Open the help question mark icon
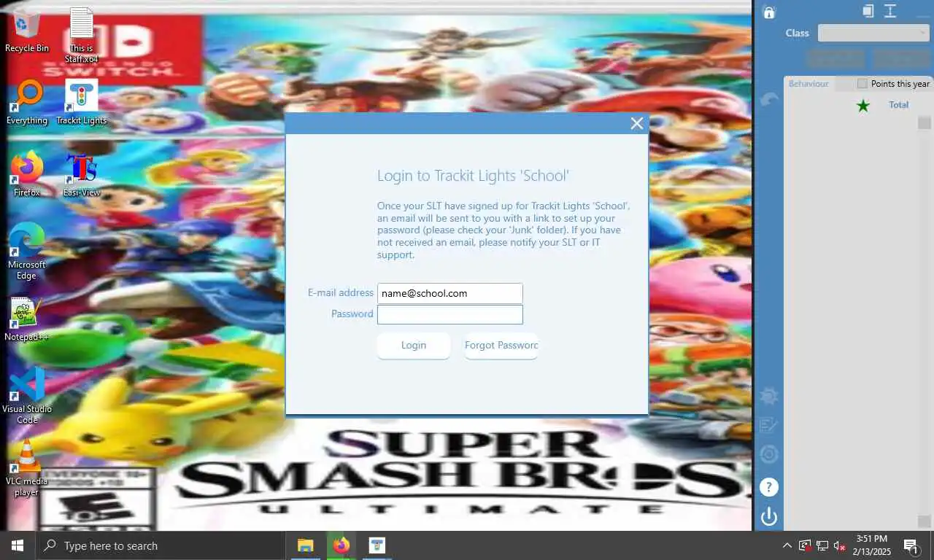934x560 pixels. (768, 487)
